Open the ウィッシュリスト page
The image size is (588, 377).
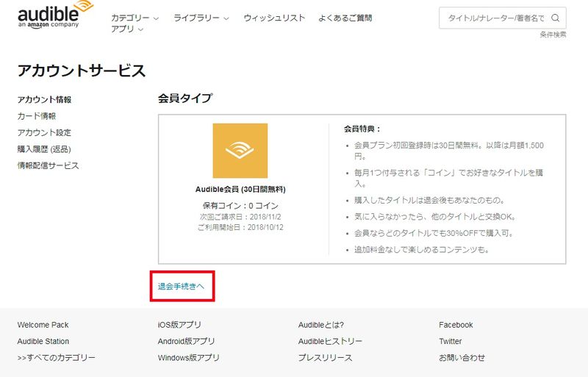[274, 18]
